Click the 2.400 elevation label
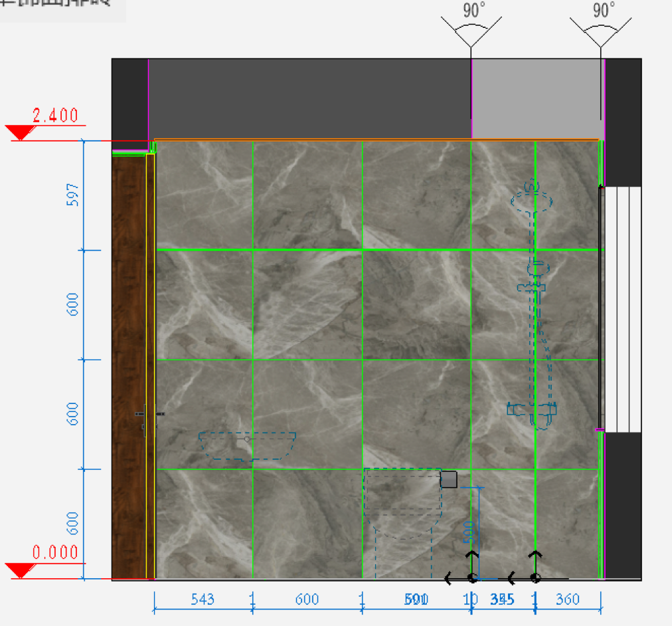672x626 pixels. [x=55, y=116]
